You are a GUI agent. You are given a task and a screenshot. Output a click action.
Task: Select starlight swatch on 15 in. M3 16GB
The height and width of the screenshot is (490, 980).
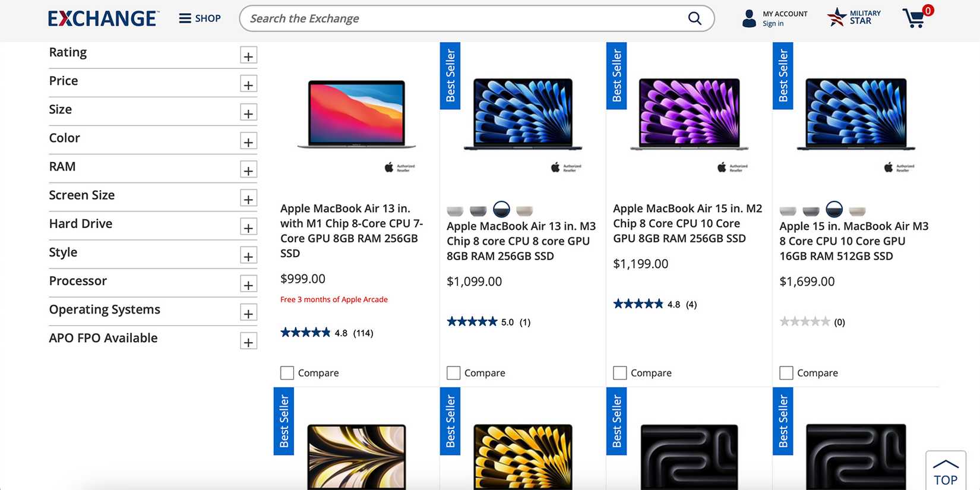tap(857, 210)
